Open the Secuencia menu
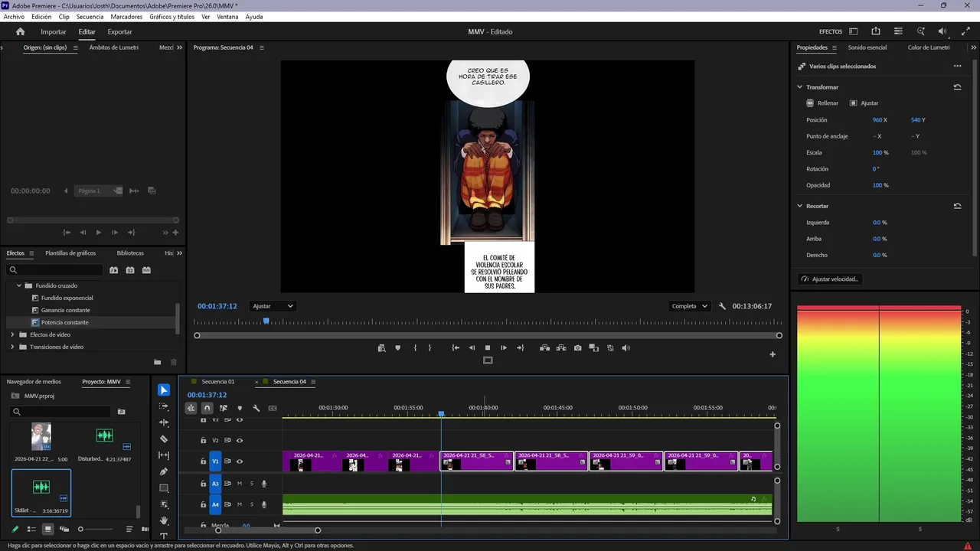This screenshot has width=980, height=551. coord(90,17)
